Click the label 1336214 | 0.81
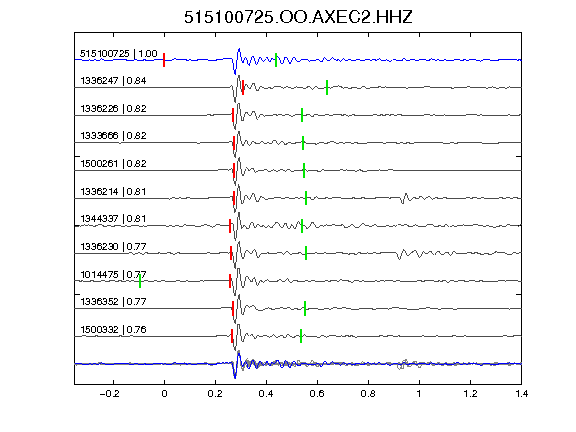 [113, 191]
